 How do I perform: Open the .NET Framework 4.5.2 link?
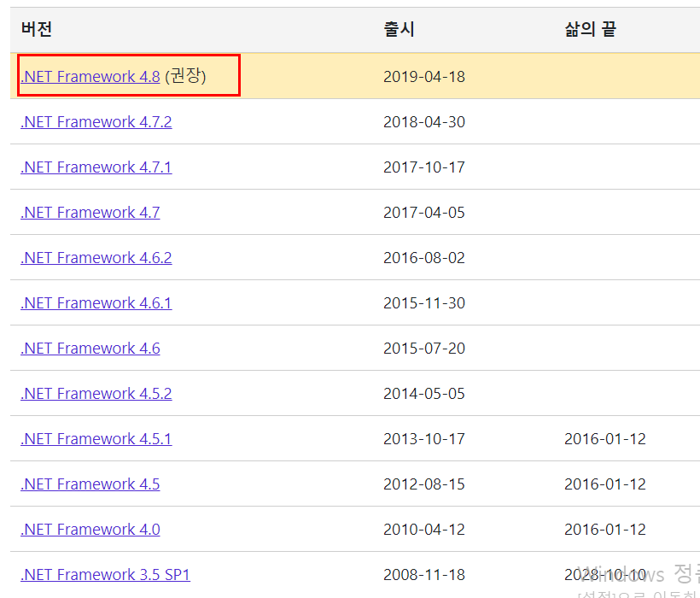96,394
